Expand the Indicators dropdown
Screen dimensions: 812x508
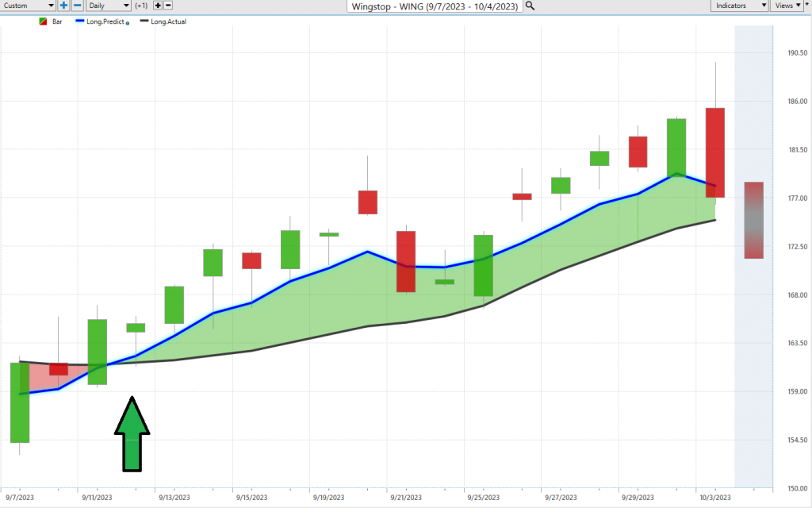[x=739, y=6]
